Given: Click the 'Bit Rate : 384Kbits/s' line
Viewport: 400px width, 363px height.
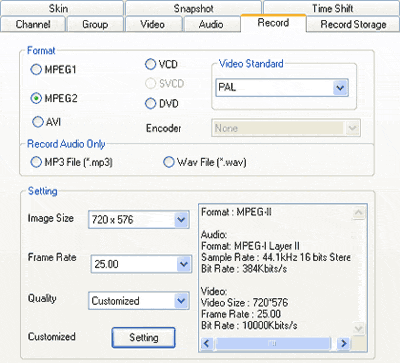Looking at the screenshot, I should pos(244,269).
